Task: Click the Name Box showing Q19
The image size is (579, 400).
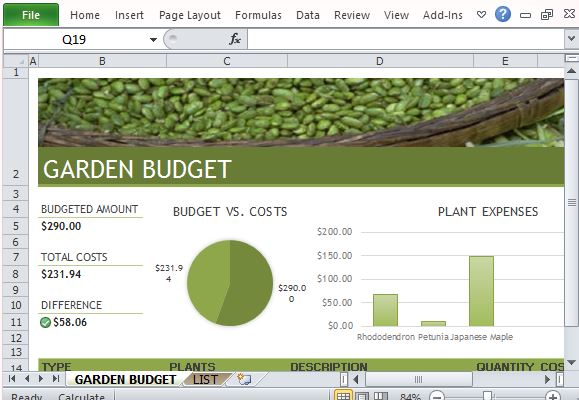Action: point(74,39)
